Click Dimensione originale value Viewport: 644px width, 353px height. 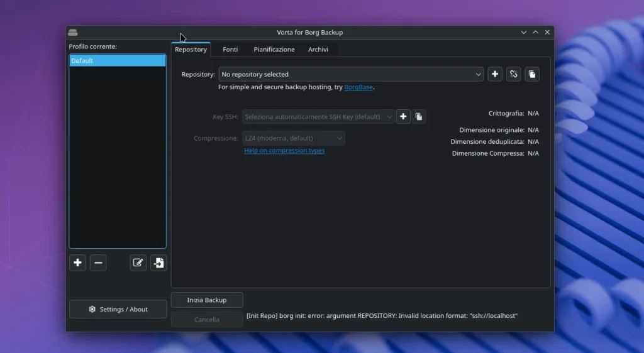[x=533, y=130]
